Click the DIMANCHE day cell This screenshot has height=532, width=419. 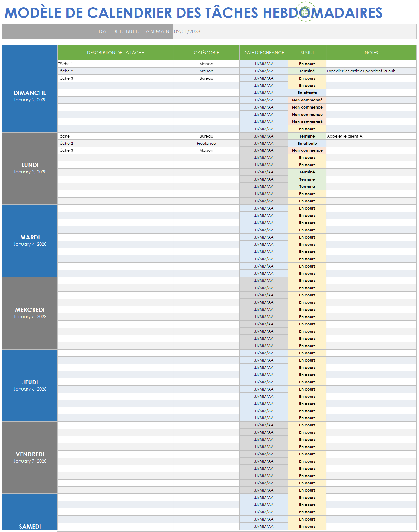pos(30,96)
